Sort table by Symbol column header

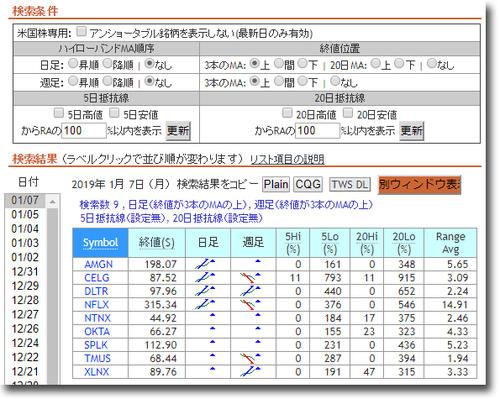pyautogui.click(x=100, y=243)
